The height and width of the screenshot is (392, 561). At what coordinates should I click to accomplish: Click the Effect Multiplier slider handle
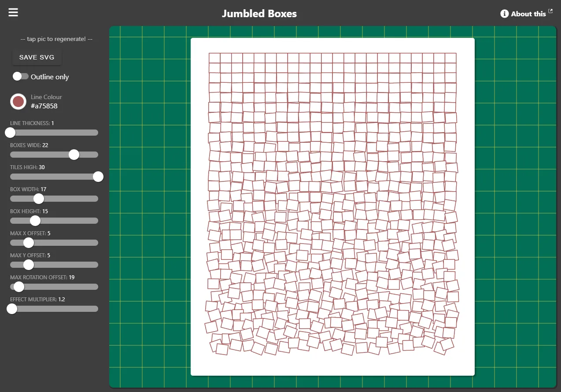point(12,309)
